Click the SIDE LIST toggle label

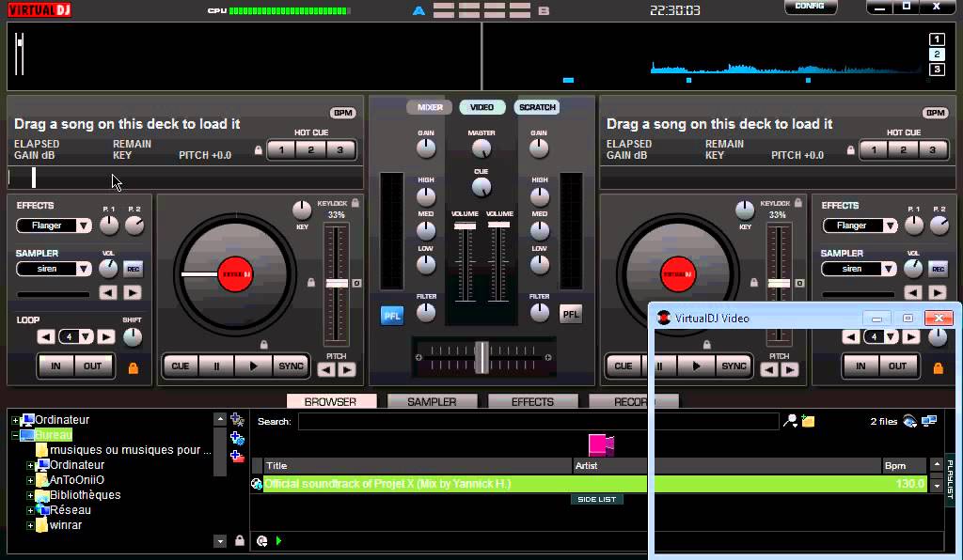597,499
